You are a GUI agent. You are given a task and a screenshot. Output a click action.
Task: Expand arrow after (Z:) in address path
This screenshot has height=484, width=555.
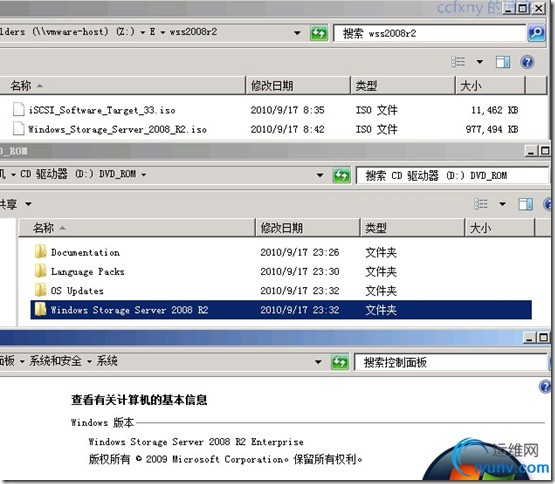(x=143, y=32)
